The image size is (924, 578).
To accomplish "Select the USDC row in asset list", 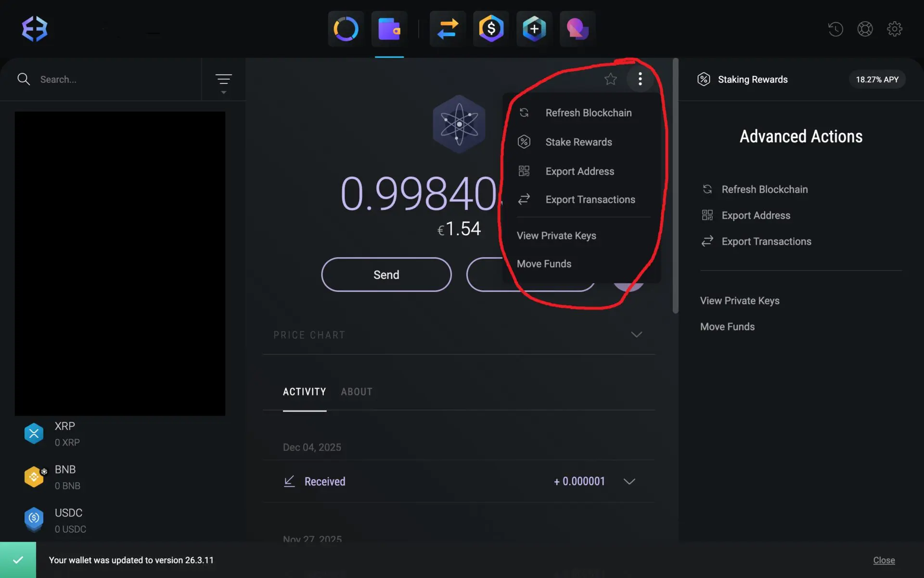I will tap(123, 520).
